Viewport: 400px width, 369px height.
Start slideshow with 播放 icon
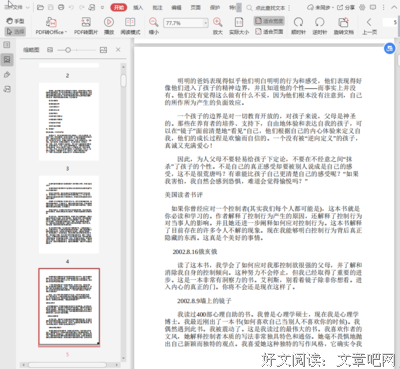[109, 22]
